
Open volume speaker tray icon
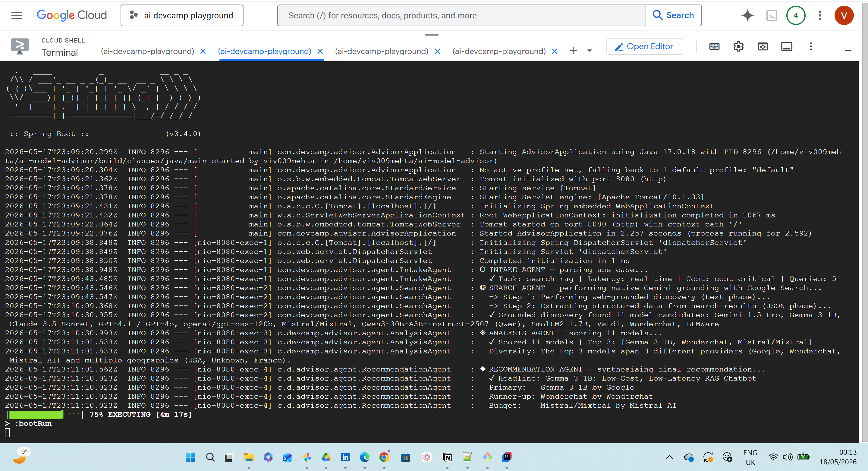[788, 457]
